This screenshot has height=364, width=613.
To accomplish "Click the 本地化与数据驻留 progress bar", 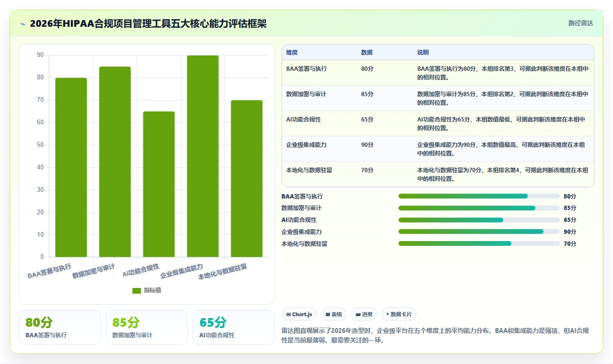I will click(x=479, y=243).
